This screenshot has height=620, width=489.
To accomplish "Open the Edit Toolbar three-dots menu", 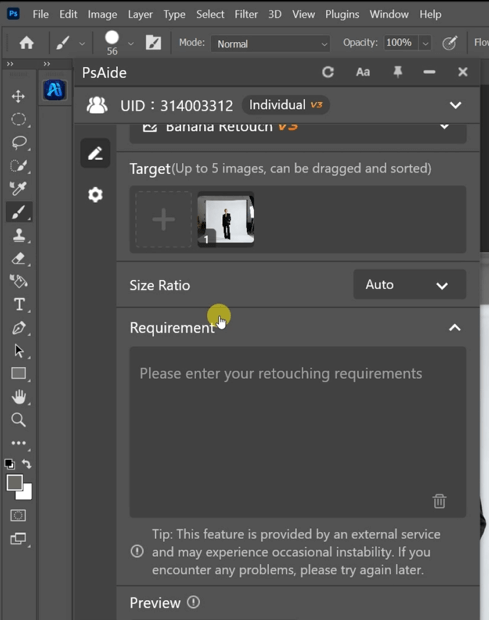I will click(19, 443).
